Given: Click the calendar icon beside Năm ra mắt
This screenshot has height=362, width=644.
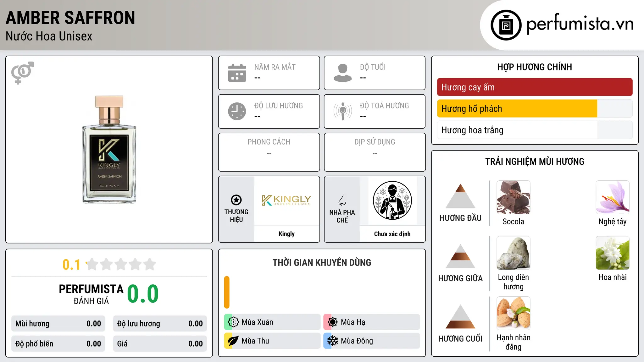Looking at the screenshot, I should (x=237, y=73).
